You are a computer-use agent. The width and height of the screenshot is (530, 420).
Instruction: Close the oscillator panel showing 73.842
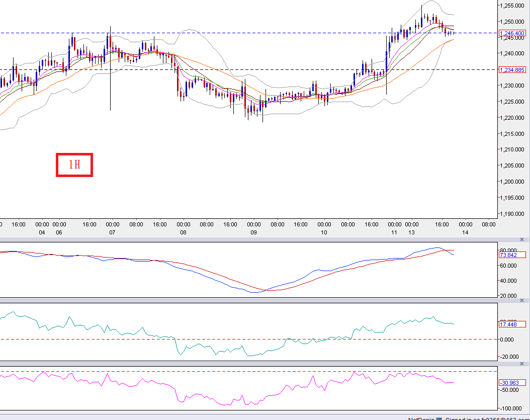(x=522, y=239)
